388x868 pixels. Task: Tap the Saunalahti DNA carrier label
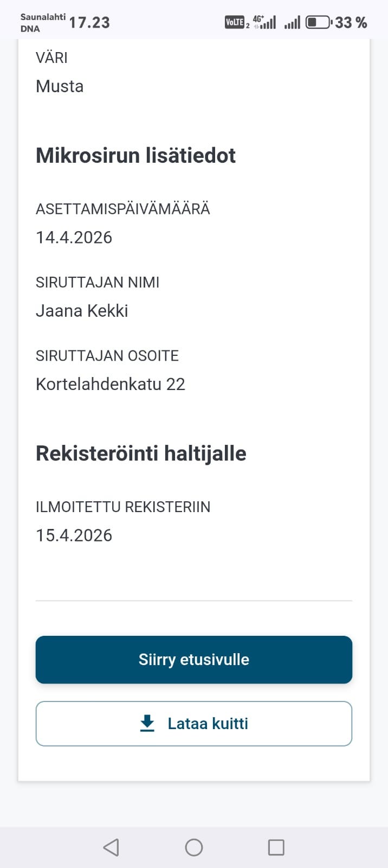(x=42, y=23)
